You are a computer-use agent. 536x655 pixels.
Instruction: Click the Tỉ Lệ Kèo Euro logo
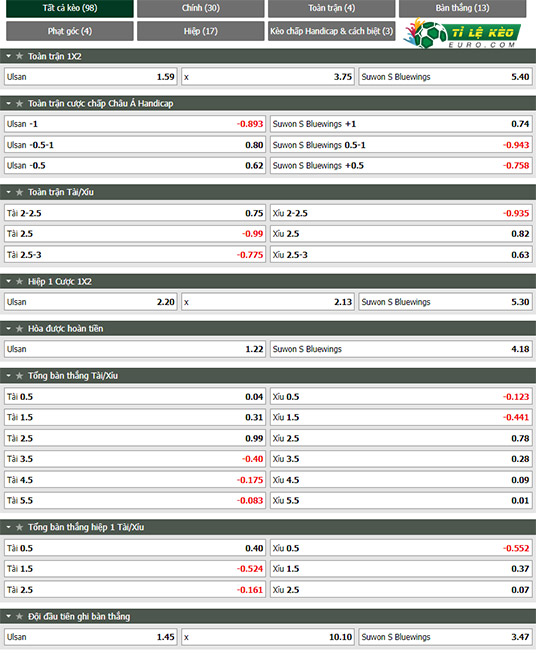point(462,33)
